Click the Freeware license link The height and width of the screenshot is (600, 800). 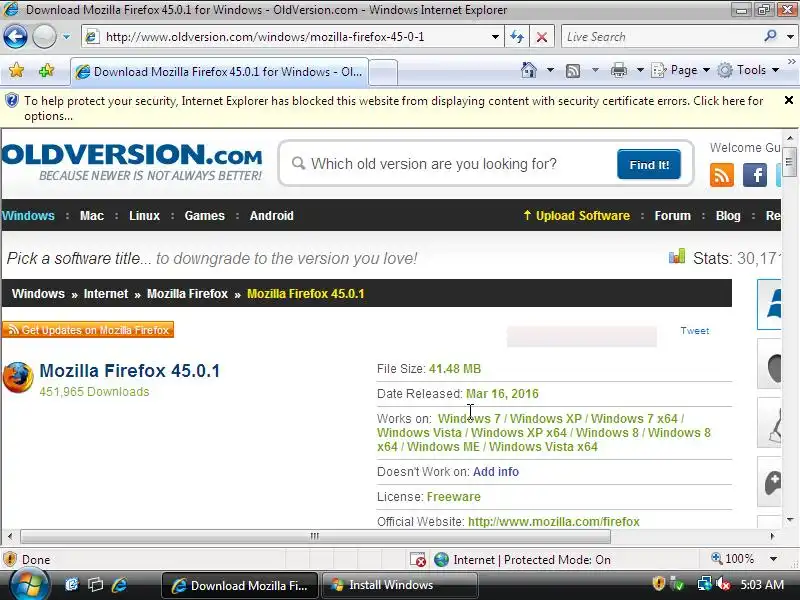pos(454,497)
